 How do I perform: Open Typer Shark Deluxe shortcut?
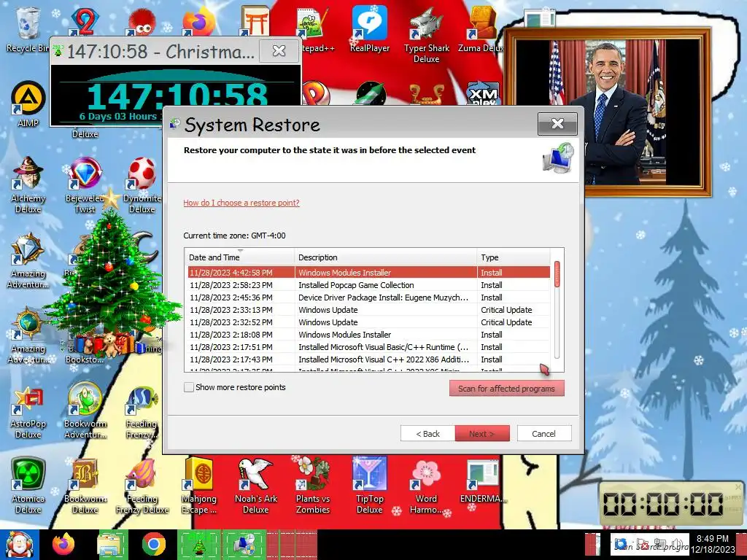coord(426,34)
